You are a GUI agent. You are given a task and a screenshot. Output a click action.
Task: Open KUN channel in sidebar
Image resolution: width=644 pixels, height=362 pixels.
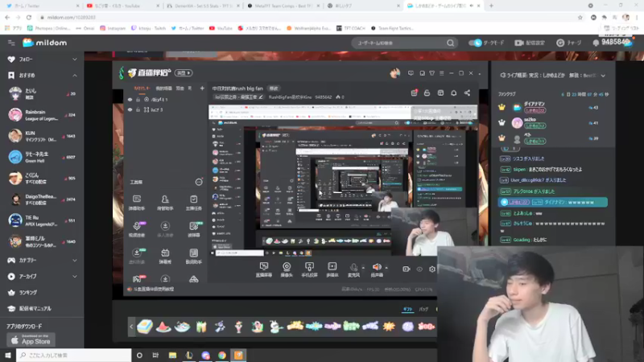coord(42,136)
